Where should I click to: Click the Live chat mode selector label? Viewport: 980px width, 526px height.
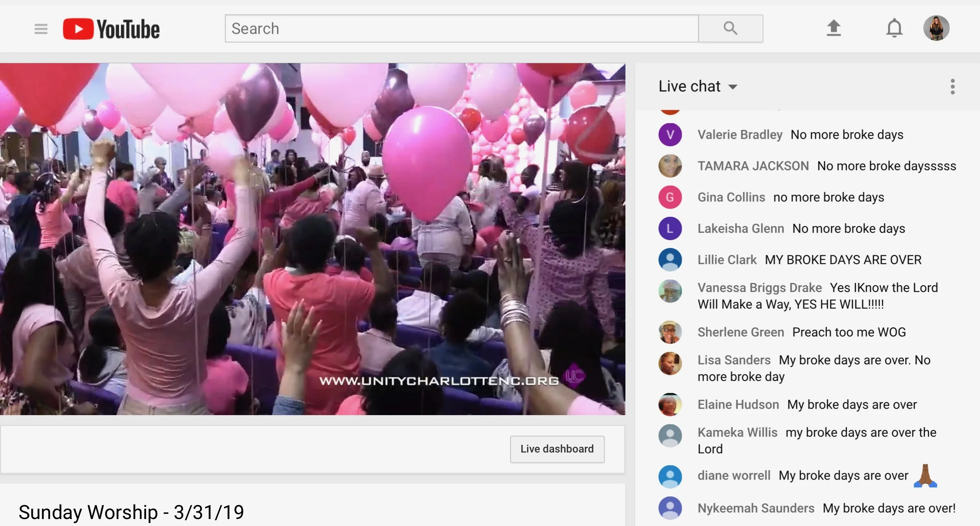pos(689,87)
